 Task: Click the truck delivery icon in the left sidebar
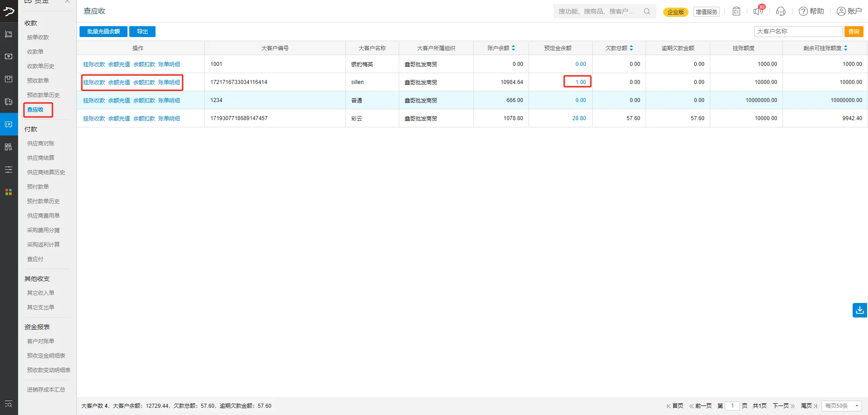coord(9,102)
